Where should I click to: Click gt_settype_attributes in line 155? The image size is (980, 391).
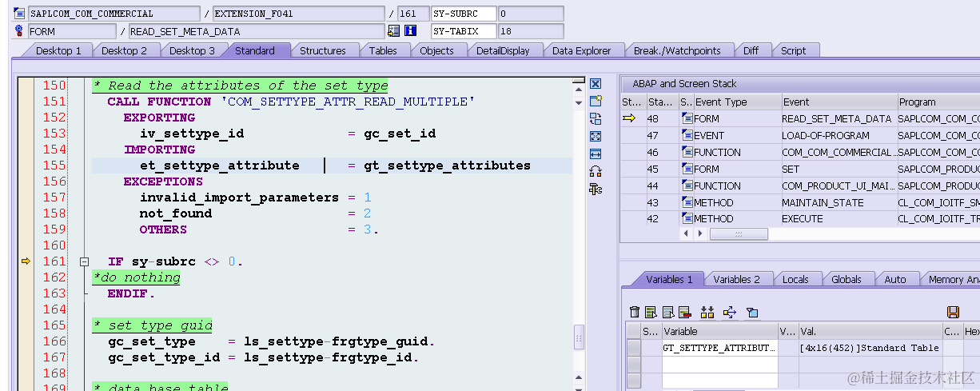[447, 166]
